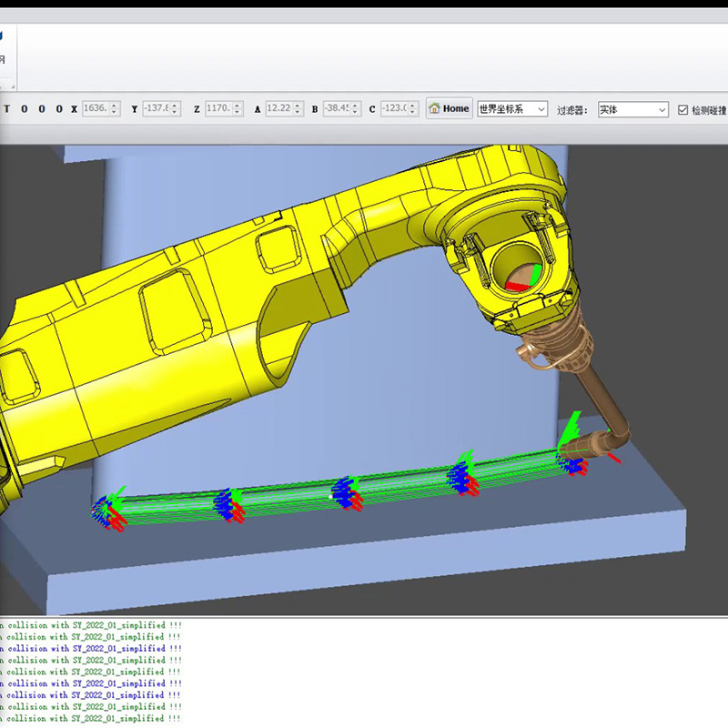Click the first collision message in log
Viewport: 728px width, 728px height.
(x=89, y=625)
